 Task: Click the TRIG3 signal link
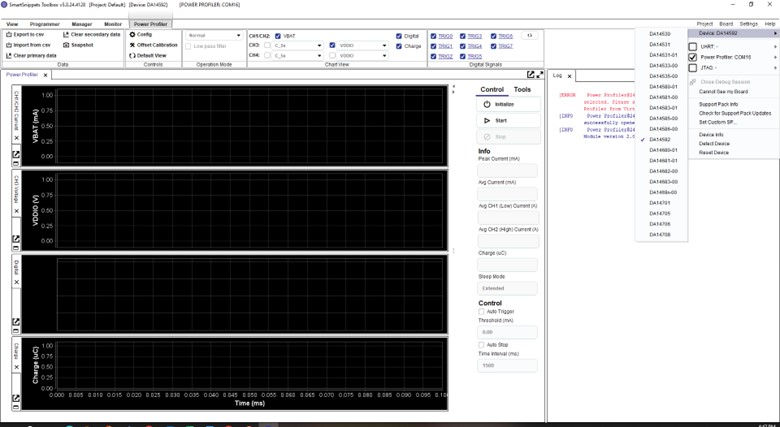click(475, 36)
